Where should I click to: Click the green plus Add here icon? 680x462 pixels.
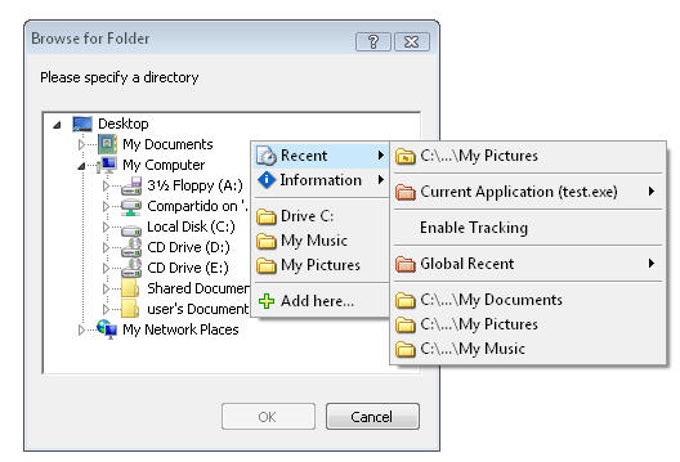click(x=266, y=301)
